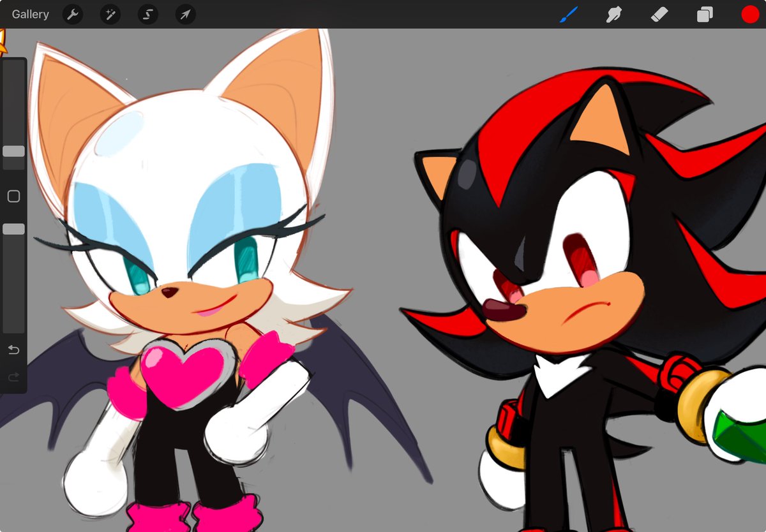
Task: Activate the Selection S-shaped tool
Action: point(148,14)
